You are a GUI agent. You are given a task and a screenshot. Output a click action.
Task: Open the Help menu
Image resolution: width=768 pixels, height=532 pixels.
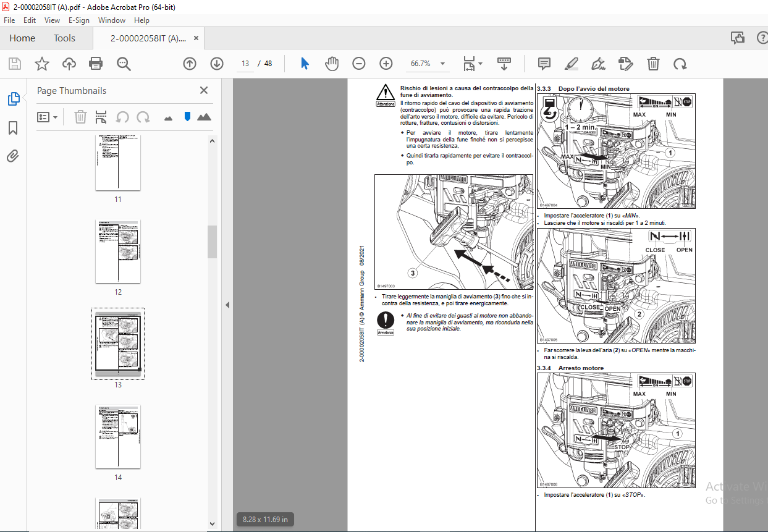(141, 20)
